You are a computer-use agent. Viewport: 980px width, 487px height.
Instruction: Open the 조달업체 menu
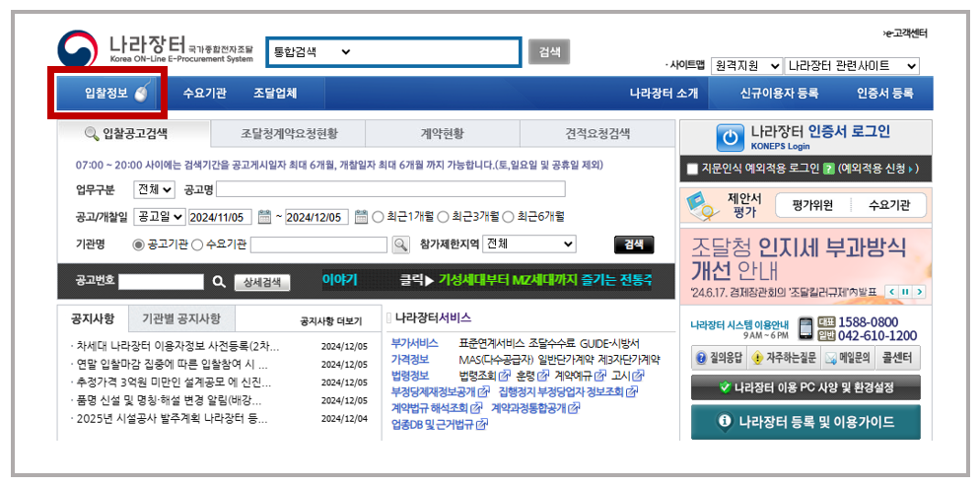(275, 94)
